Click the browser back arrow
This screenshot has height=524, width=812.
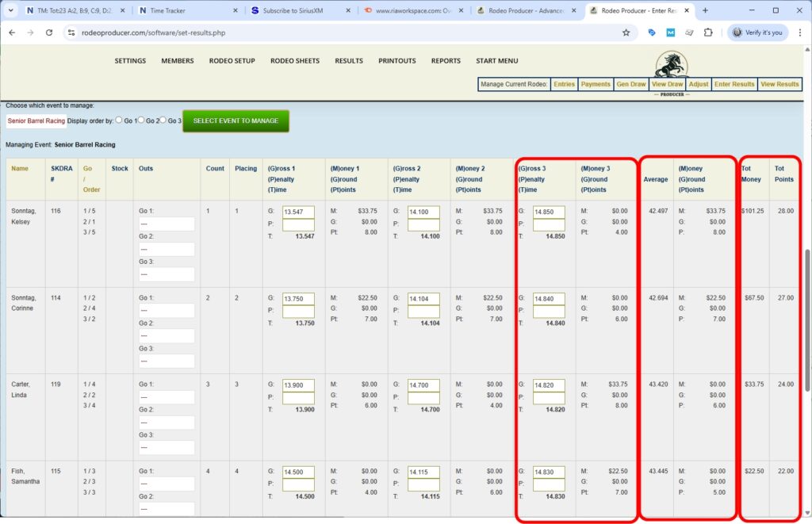[11, 33]
